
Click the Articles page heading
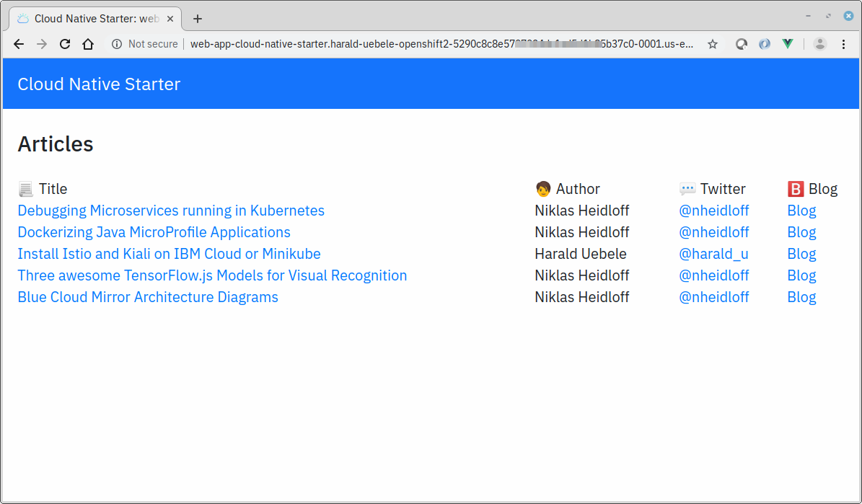click(x=56, y=144)
